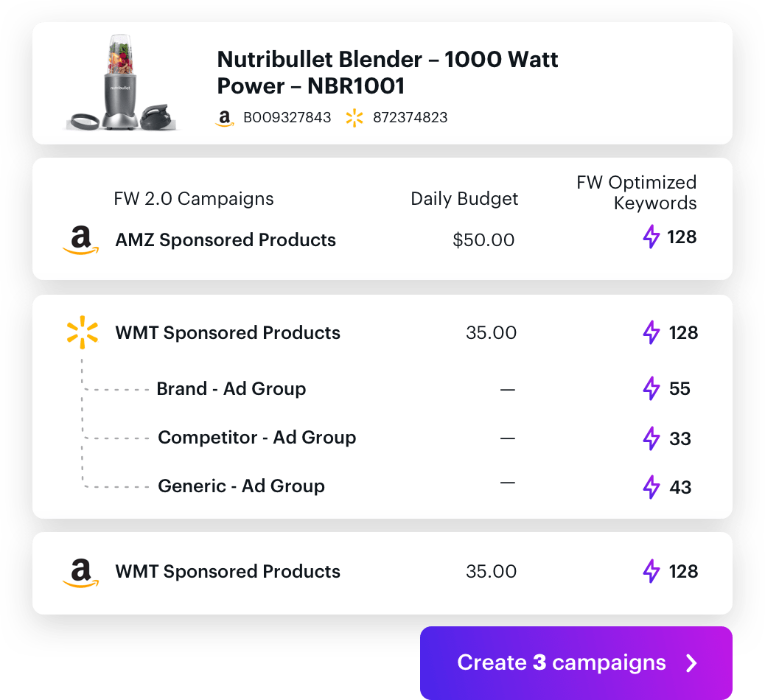Click the Nutribullet Blender product title

coord(388,73)
